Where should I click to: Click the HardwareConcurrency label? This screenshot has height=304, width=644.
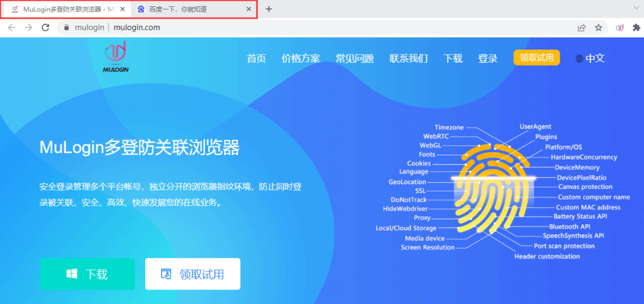[x=584, y=157]
